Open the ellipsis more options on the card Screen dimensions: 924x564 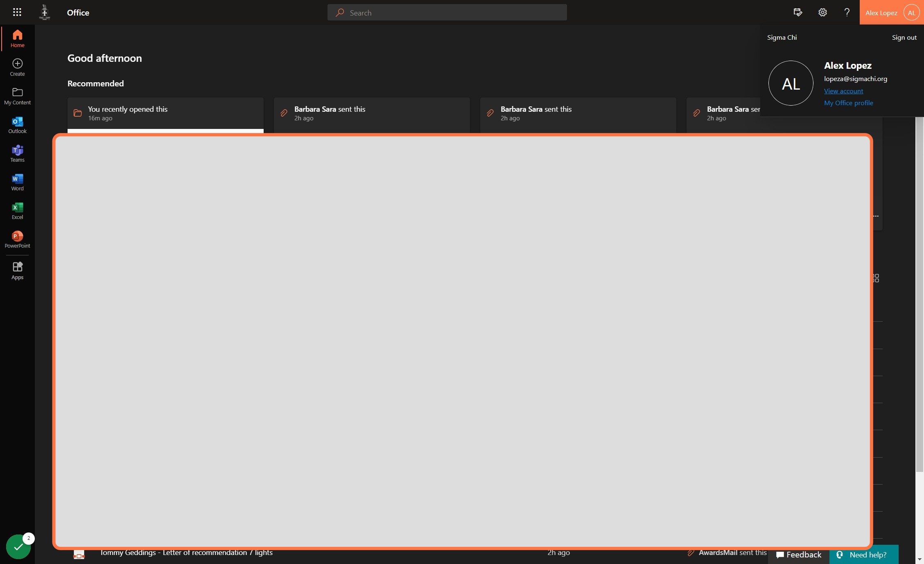(876, 216)
